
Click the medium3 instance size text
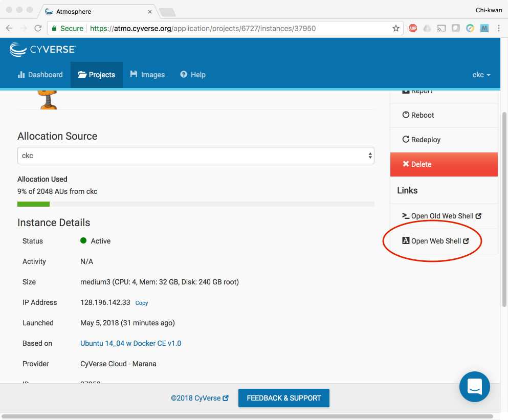160,282
